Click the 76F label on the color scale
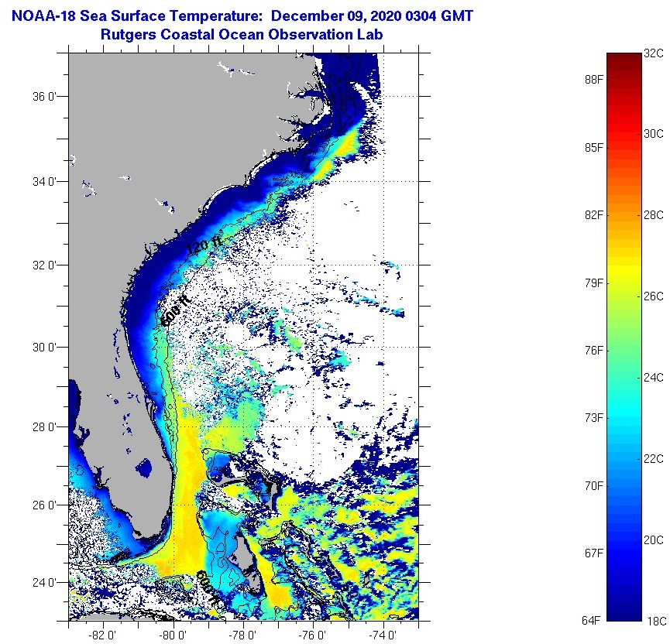 click(594, 350)
